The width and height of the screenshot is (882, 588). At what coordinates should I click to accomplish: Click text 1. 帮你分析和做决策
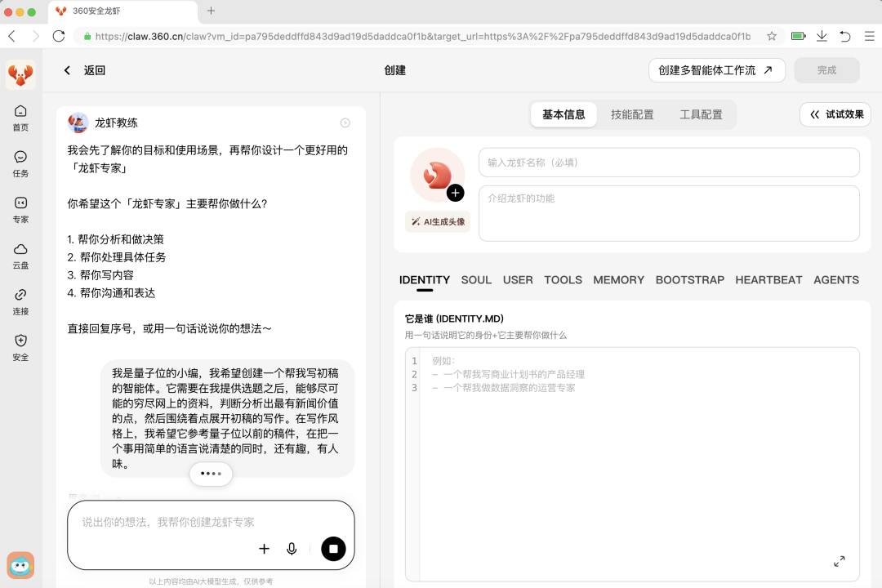[x=116, y=239]
